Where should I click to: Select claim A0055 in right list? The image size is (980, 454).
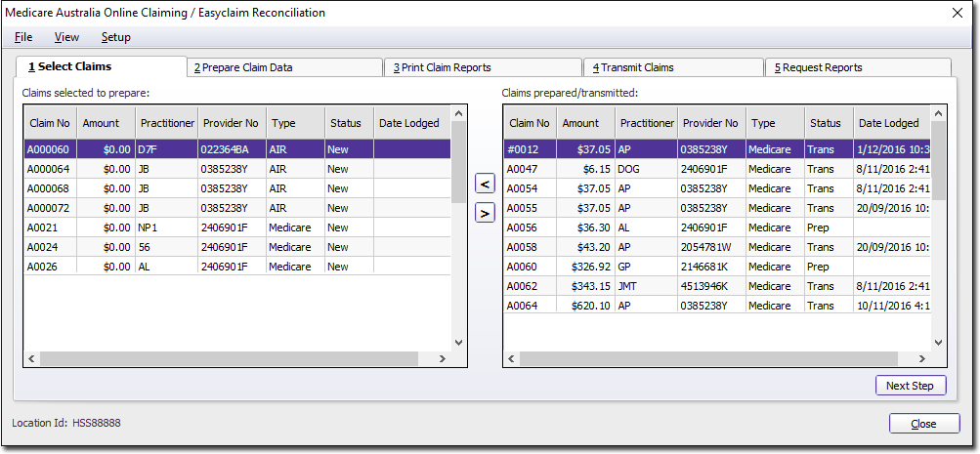pos(717,207)
